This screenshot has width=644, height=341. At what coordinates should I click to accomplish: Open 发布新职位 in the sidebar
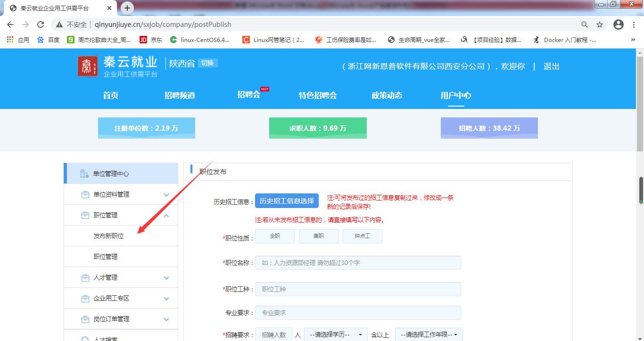(109, 236)
